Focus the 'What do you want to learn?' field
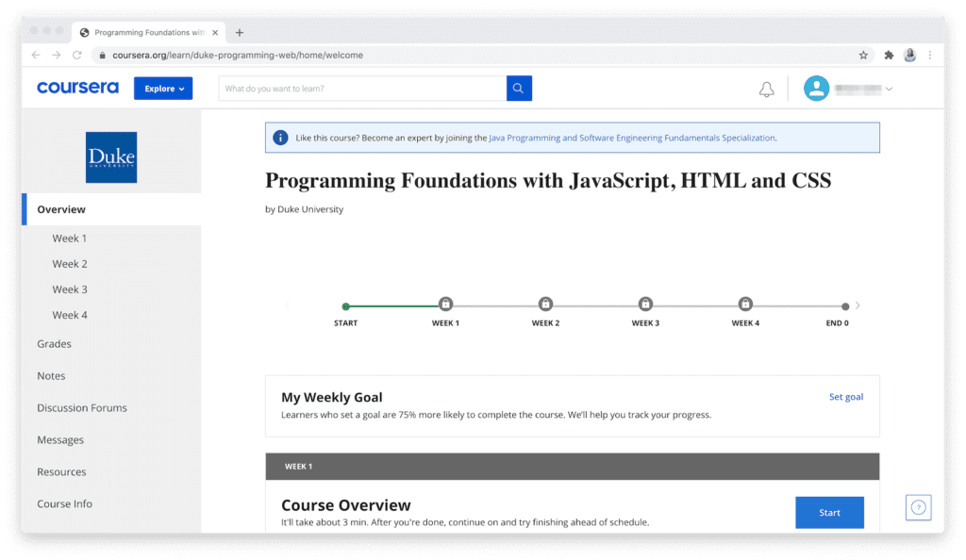Screen dimensions: 966x560 [362, 89]
